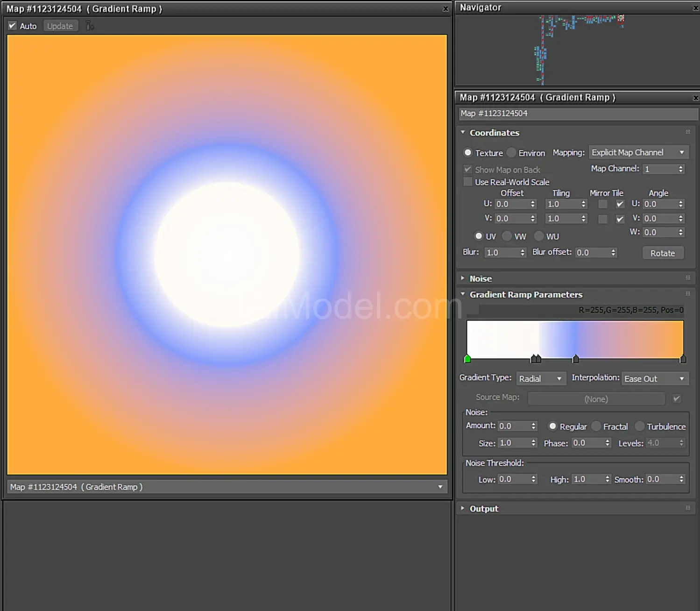Image resolution: width=700 pixels, height=611 pixels.
Task: Select the green first gradient flag
Action: (x=467, y=358)
